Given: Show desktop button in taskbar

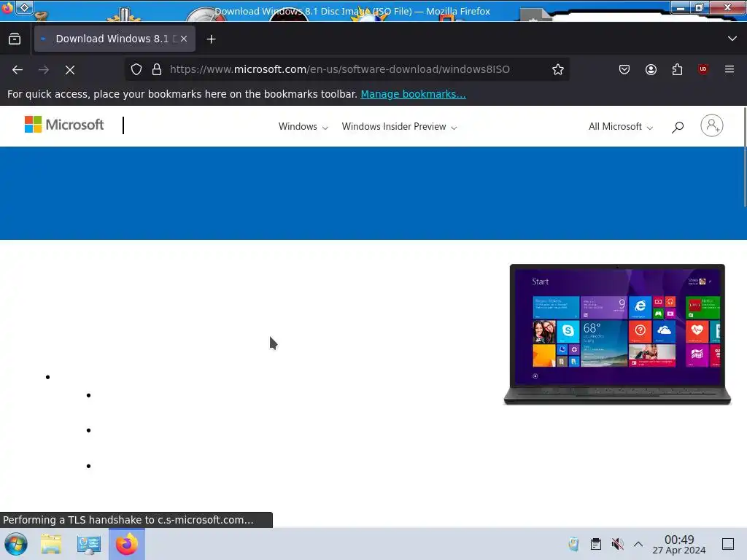Looking at the screenshot, I should coord(728,544).
